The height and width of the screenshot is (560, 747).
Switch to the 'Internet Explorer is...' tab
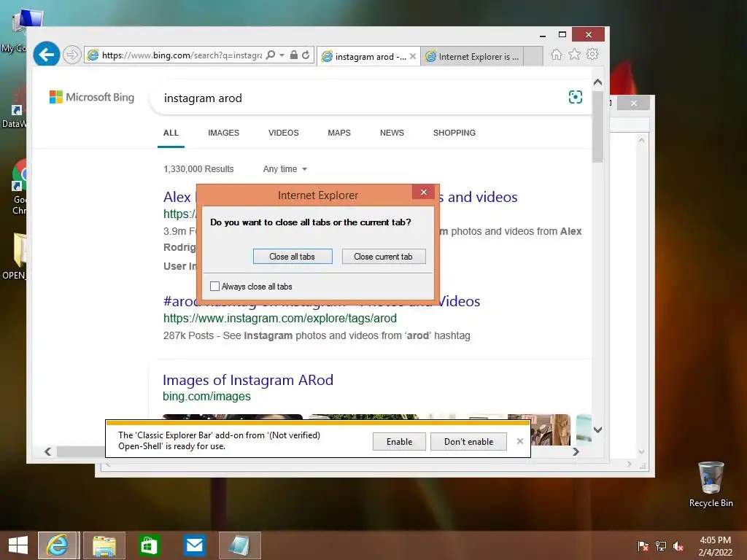pyautogui.click(x=472, y=56)
